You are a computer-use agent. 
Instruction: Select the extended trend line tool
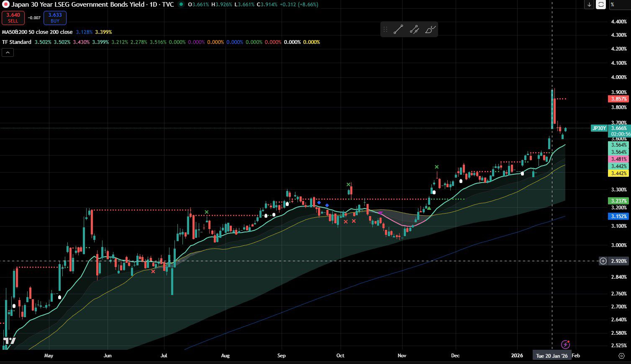point(414,29)
